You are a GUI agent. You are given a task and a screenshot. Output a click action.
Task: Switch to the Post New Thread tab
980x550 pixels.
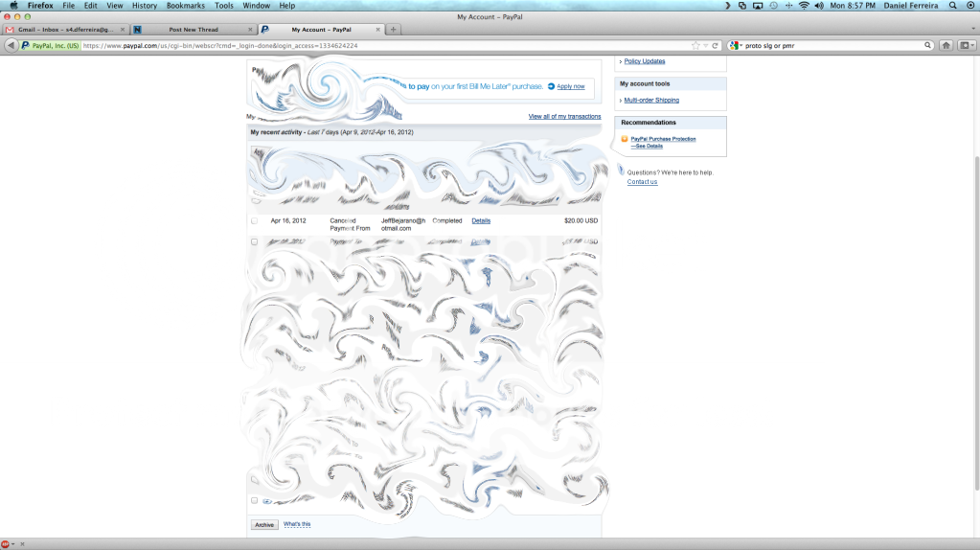[x=194, y=30]
